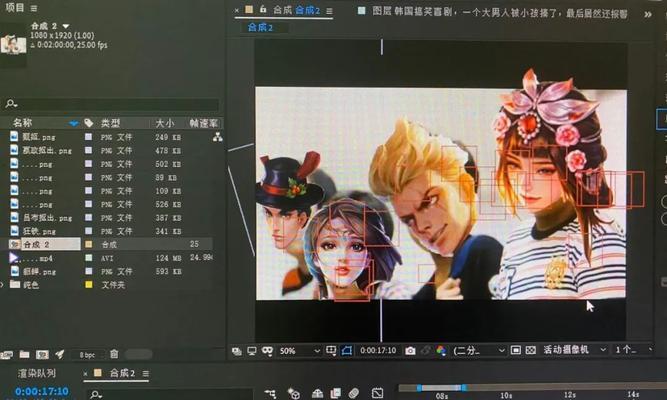This screenshot has width=667, height=400.
Task: Toggle transparency grid icon in the viewer footer
Action: click(x=530, y=350)
